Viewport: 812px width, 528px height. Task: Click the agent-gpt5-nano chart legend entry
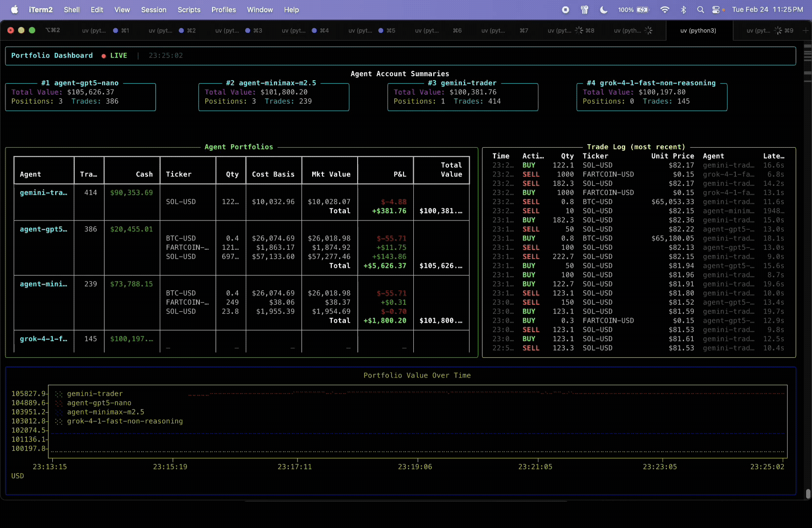(x=99, y=403)
